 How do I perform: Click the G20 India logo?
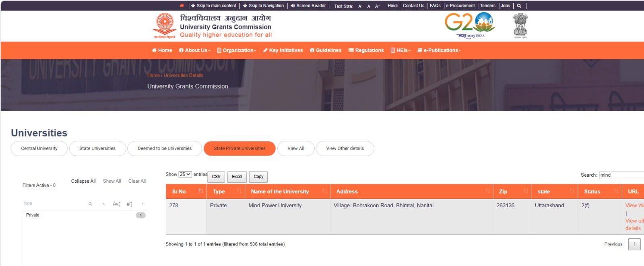[x=470, y=25]
